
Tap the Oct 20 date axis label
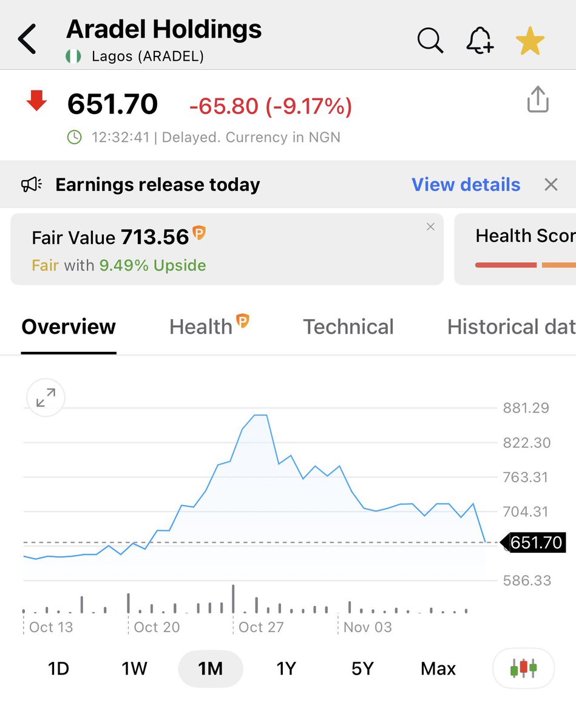[157, 627]
